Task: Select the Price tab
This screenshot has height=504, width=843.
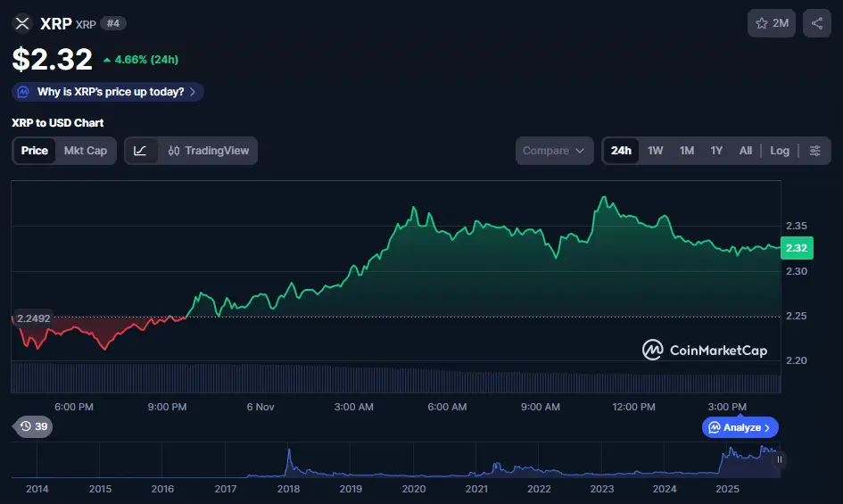Action: (35, 151)
